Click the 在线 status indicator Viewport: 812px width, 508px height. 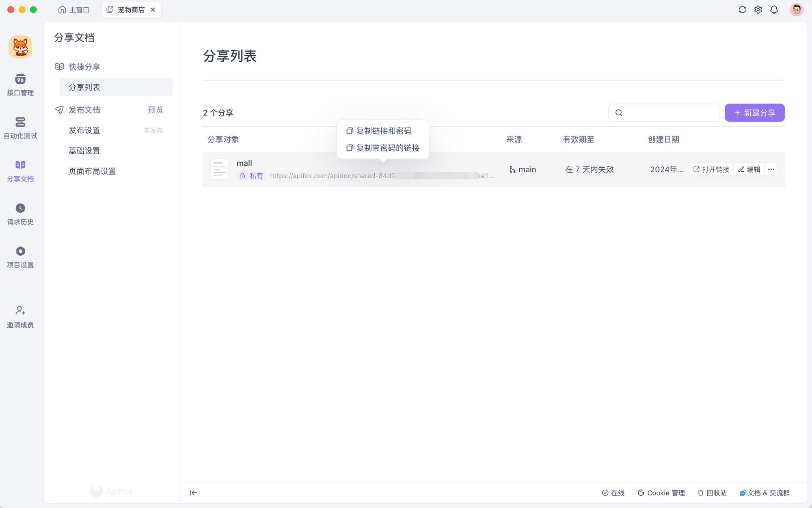point(613,493)
